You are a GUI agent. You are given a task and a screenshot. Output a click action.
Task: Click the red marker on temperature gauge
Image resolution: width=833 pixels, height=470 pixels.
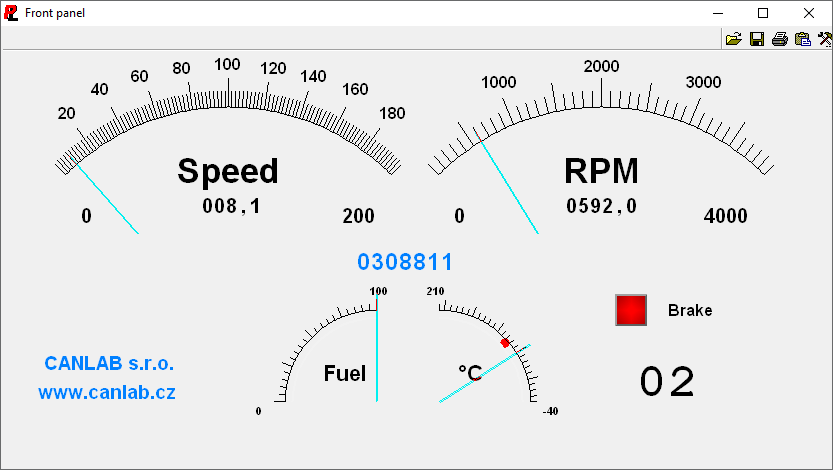coord(505,343)
